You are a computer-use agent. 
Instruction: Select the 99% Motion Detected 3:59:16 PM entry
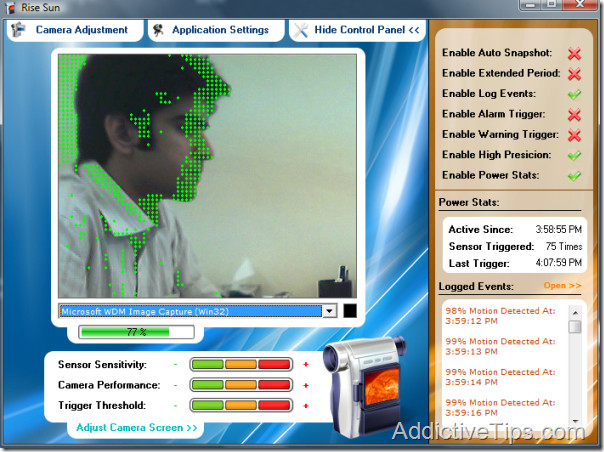[500, 408]
